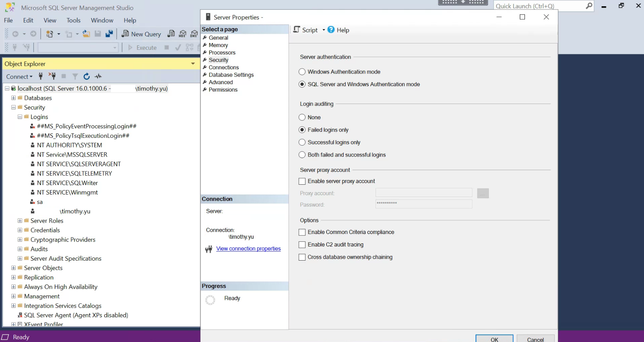Click View connection properties link
This screenshot has height=342, width=644.
coord(248,249)
